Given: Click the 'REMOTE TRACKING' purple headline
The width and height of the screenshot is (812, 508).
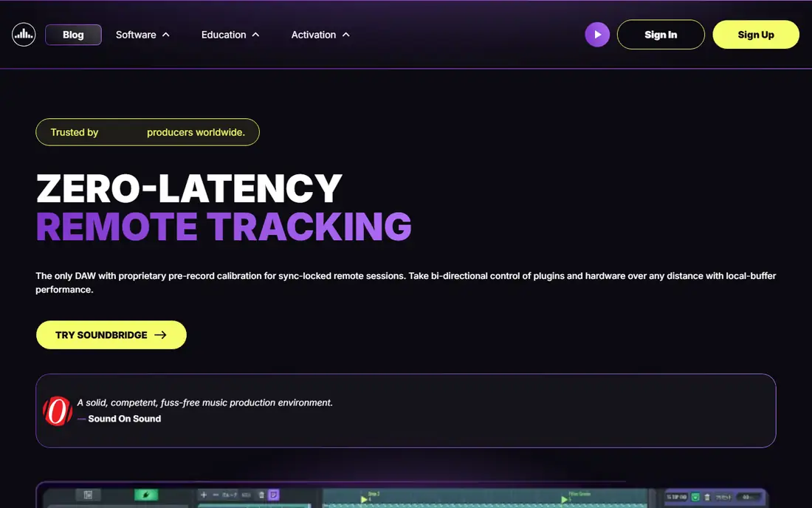Looking at the screenshot, I should click(224, 227).
